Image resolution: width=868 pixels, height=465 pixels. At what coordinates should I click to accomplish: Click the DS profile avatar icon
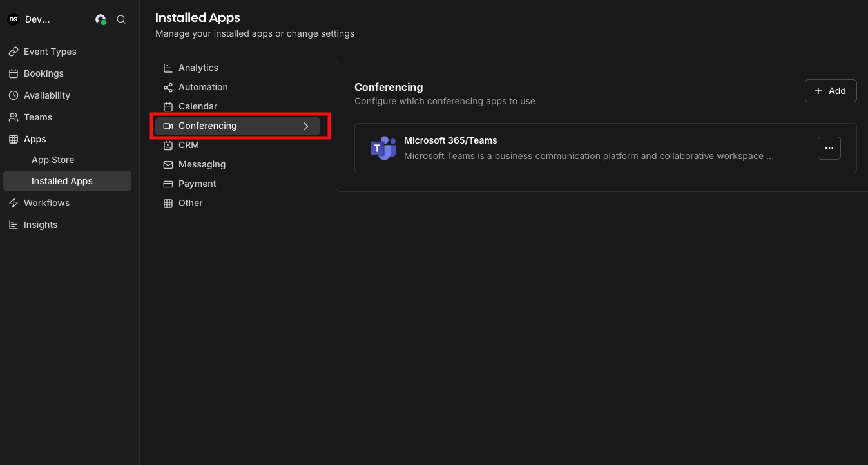(13, 19)
